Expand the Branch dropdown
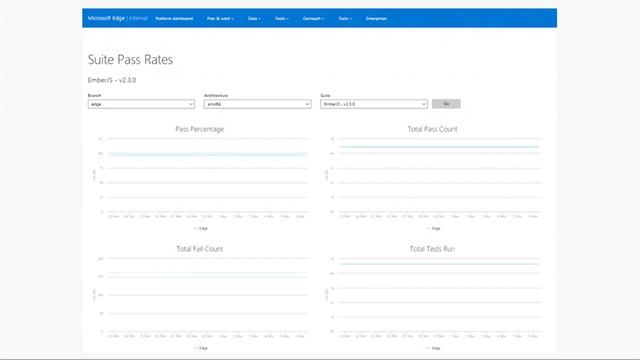This screenshot has width=640, height=360. tap(141, 104)
